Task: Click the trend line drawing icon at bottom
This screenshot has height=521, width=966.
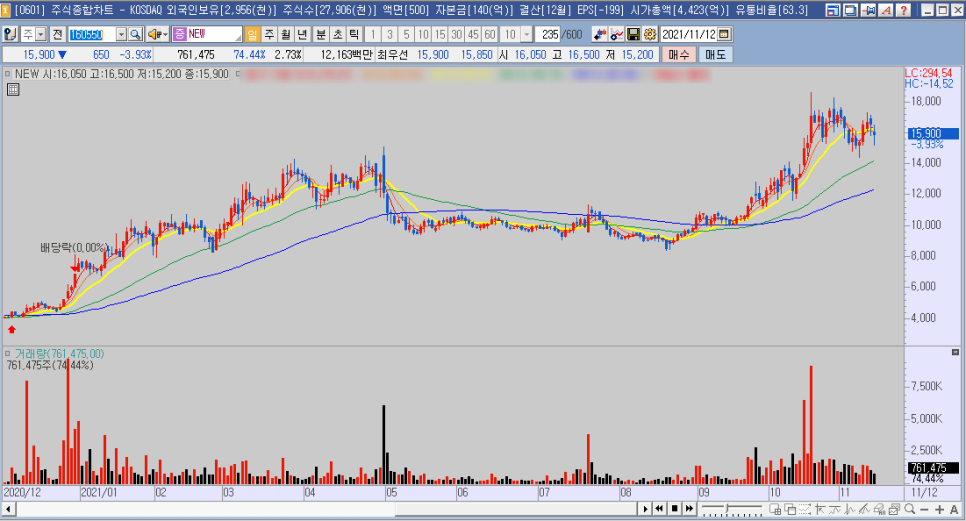Action: coord(865,509)
